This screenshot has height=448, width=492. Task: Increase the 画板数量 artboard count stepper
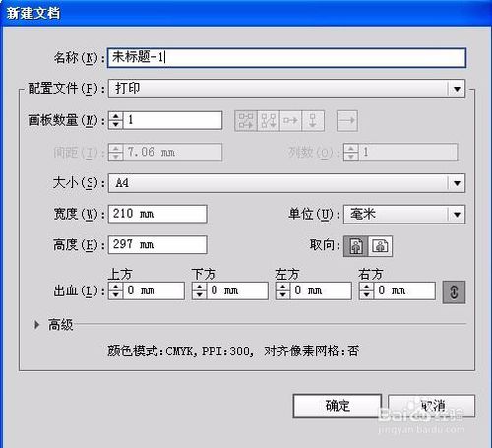click(x=116, y=116)
